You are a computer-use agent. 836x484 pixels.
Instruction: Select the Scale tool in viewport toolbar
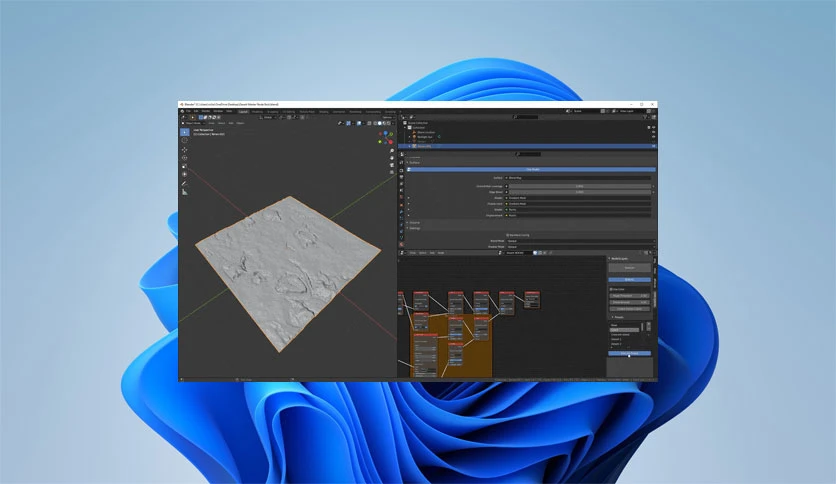(x=184, y=166)
